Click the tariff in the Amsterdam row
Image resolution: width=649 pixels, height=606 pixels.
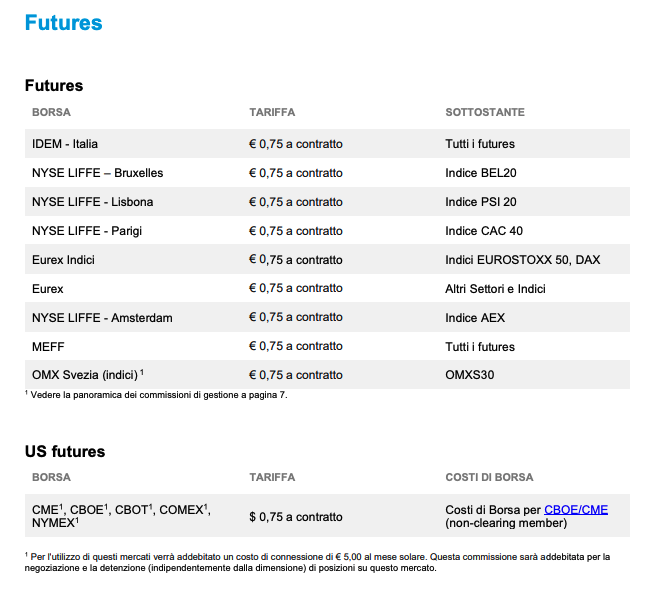click(296, 317)
